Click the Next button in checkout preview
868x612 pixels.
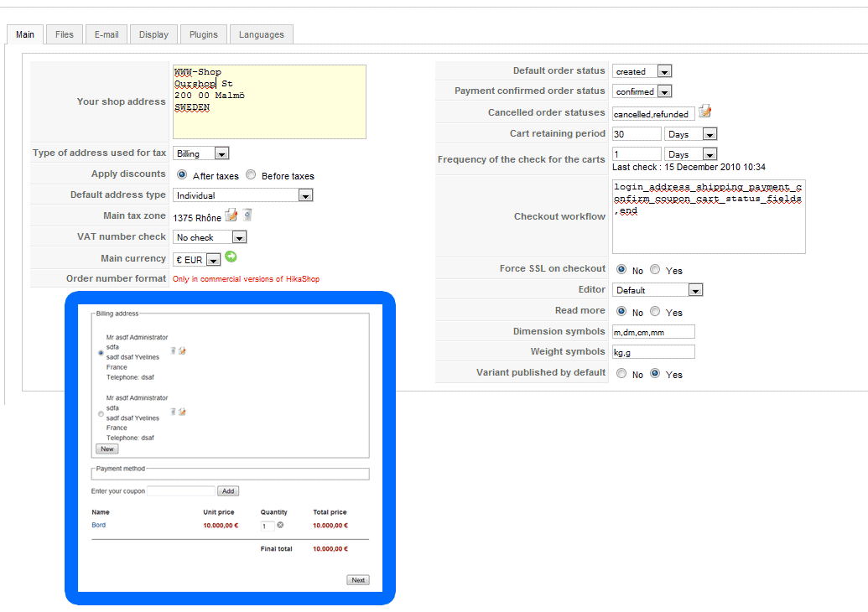point(358,580)
